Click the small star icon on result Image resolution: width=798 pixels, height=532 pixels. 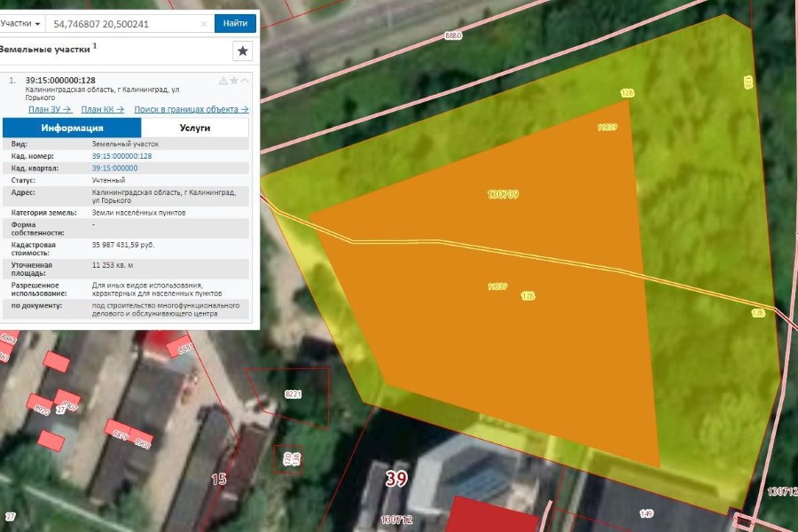(234, 81)
